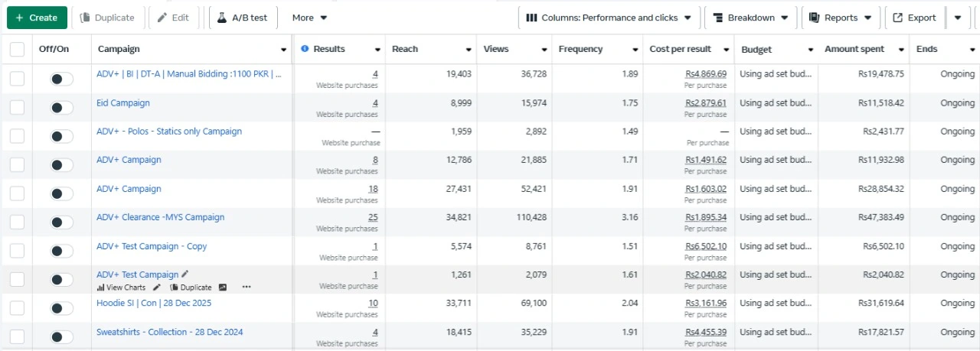Viewport: 980px width, 351px height.
Task: Open the Sweatshirts - Collection campaign link
Action: (x=169, y=332)
